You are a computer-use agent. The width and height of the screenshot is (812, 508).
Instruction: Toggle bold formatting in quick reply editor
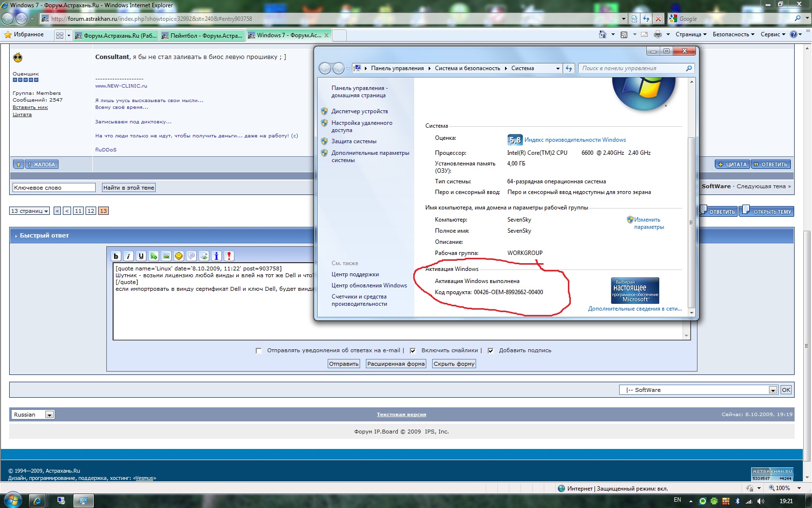(116, 256)
